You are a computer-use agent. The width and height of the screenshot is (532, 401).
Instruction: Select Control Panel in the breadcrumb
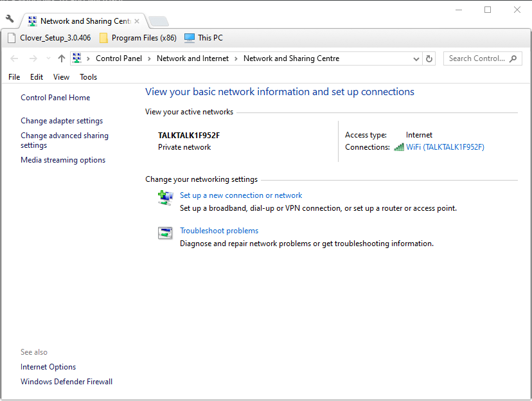pos(119,58)
